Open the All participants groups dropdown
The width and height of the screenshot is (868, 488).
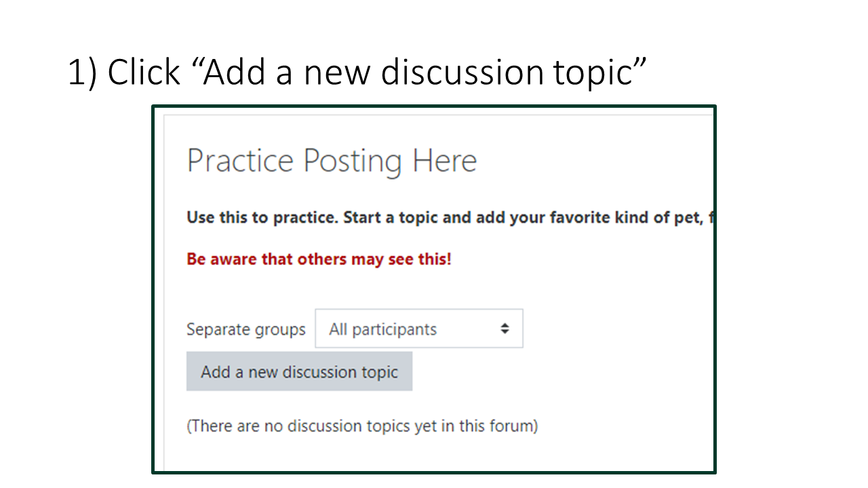click(418, 328)
